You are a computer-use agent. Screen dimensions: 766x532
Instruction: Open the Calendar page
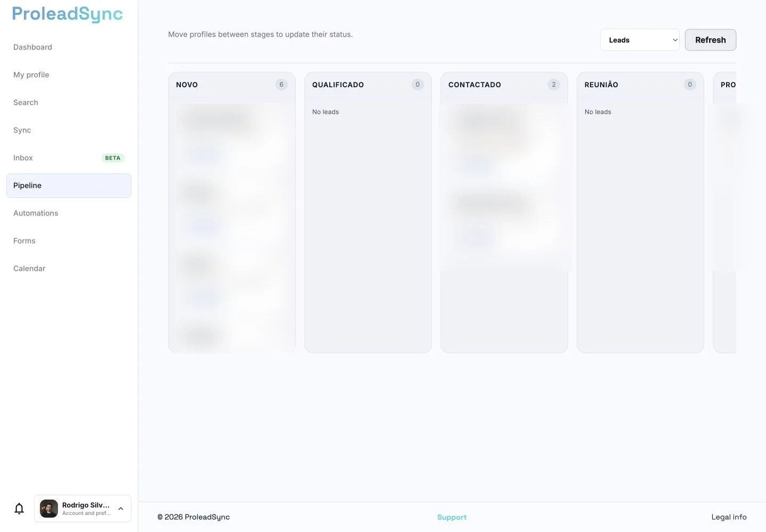[29, 269]
